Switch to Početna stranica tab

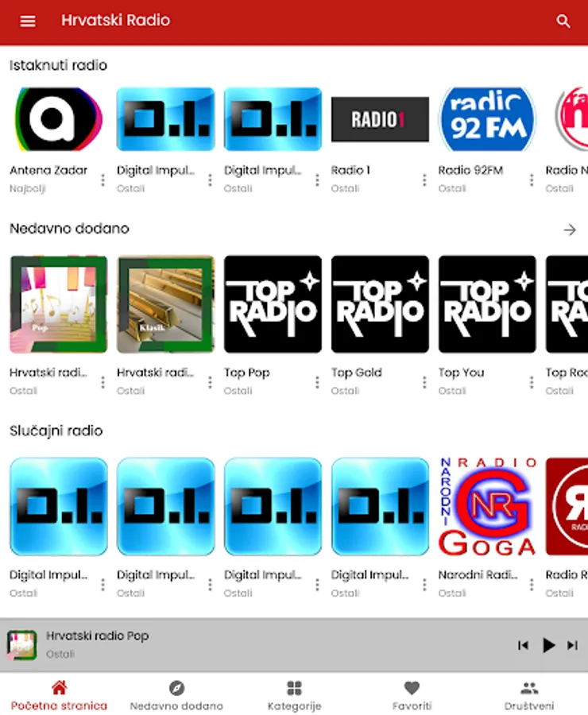(59, 696)
